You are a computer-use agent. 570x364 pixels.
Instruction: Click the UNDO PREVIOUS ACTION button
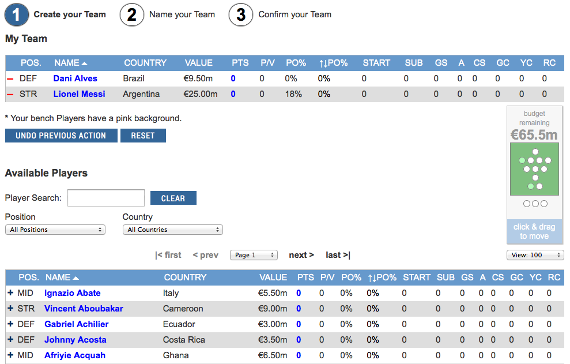(61, 136)
